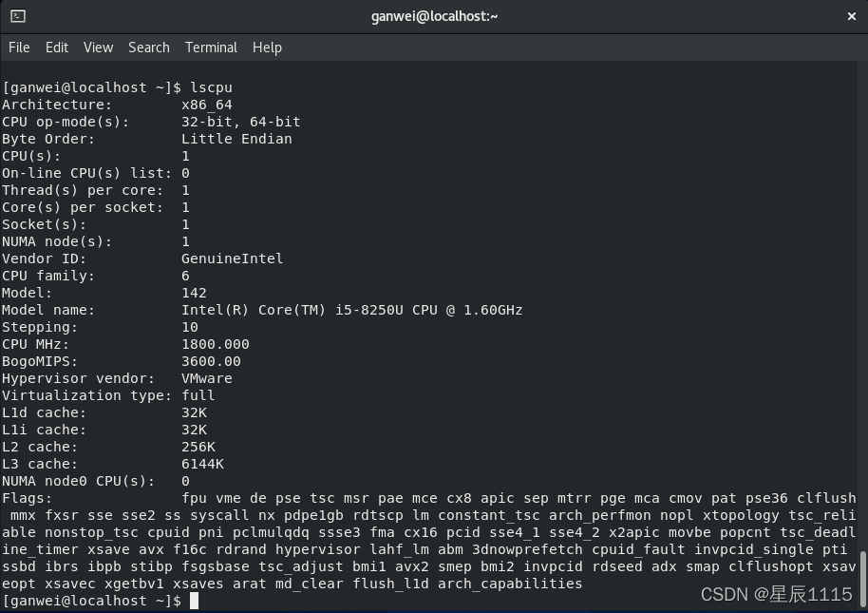The image size is (868, 613).
Task: Click the vertical scrollbar thumb
Action: (x=862, y=579)
